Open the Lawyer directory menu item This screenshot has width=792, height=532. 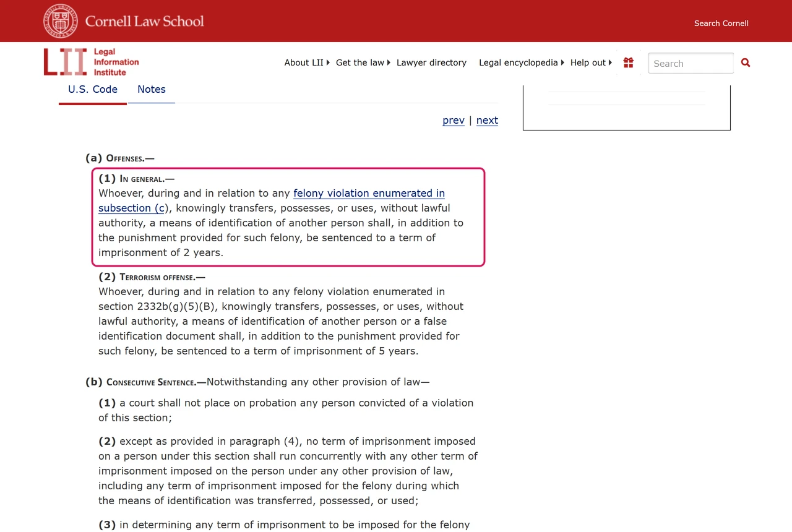(x=431, y=62)
